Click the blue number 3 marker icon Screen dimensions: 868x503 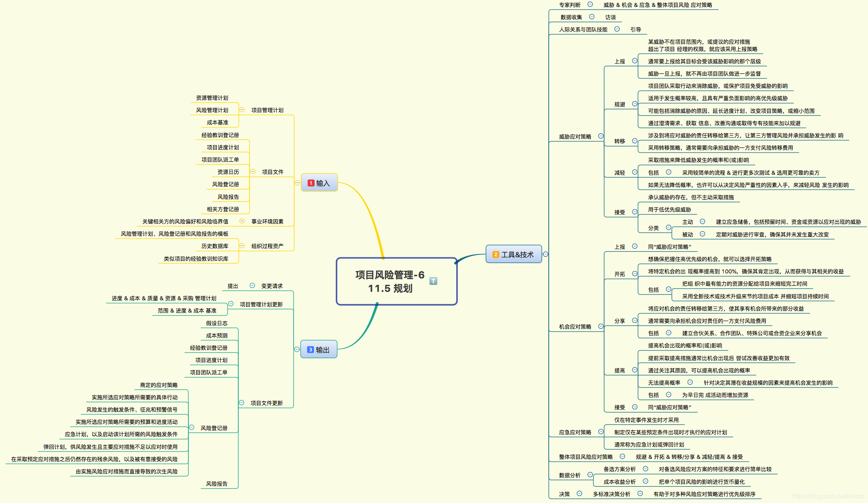coord(310,350)
